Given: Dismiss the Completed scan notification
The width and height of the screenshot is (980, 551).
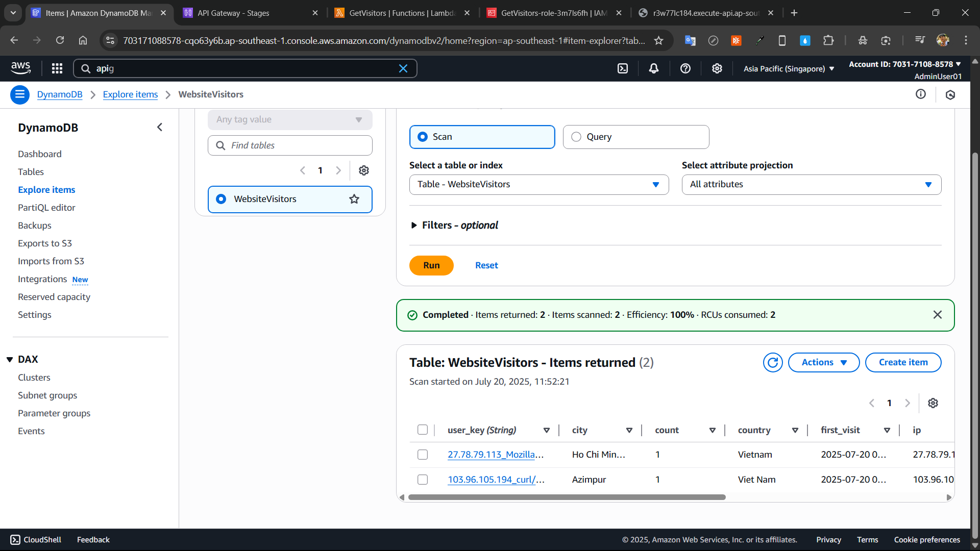Looking at the screenshot, I should [938, 315].
